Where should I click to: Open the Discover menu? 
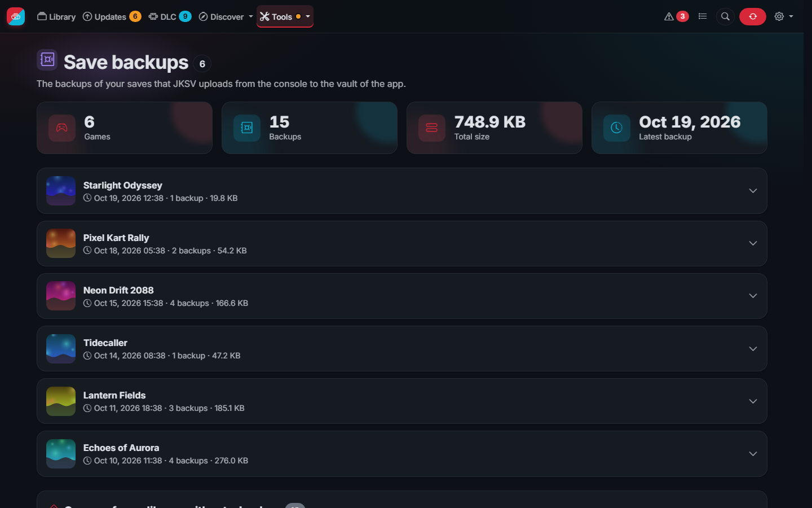(x=226, y=16)
